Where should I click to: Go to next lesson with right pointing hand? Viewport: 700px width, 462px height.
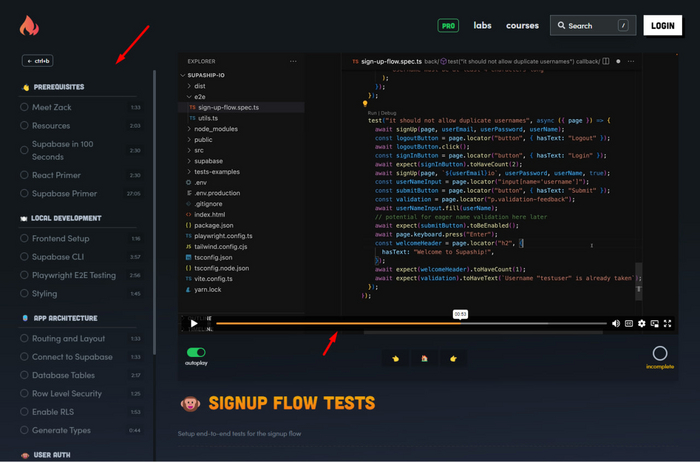454,358
